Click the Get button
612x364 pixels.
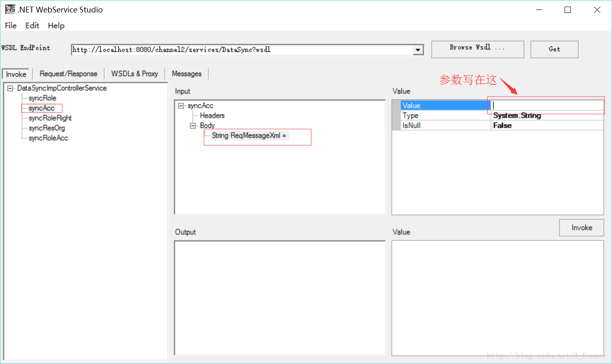point(554,49)
